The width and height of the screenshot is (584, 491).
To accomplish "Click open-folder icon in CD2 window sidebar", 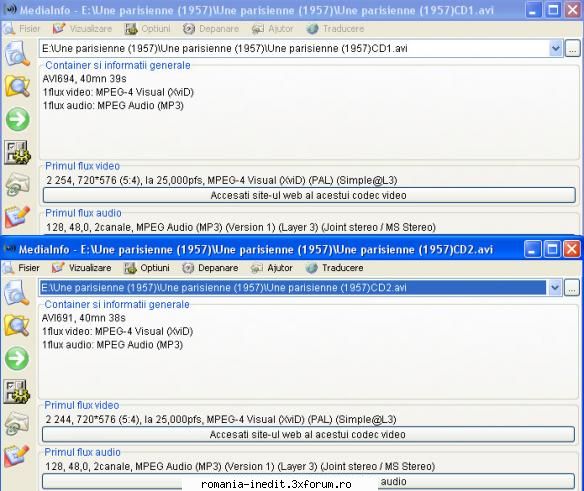I will pos(16,325).
